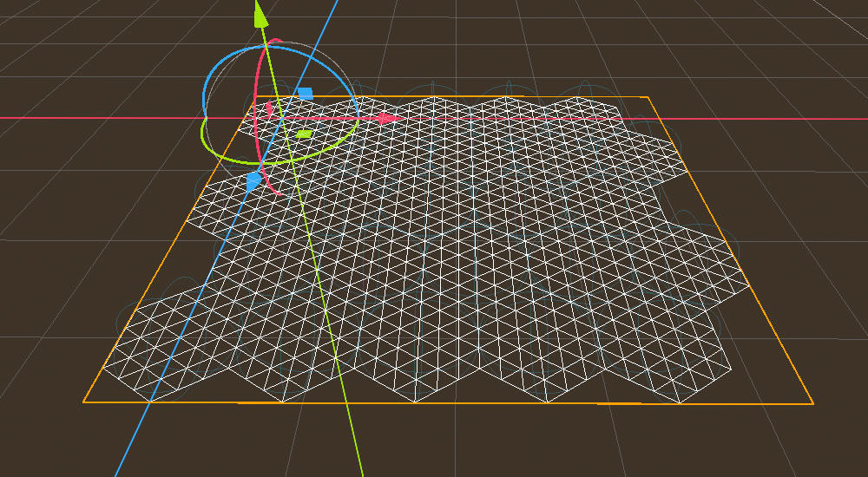Viewport: 868px width, 477px height.
Task: Select the small red plane handle
Action: coord(270,108)
